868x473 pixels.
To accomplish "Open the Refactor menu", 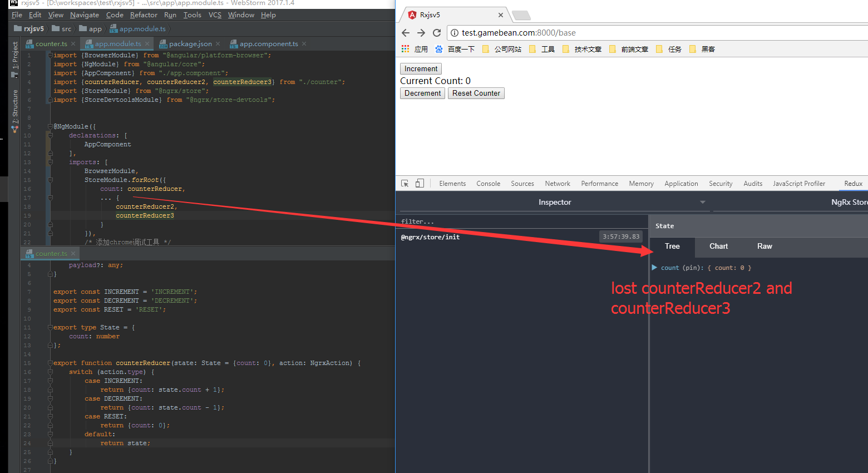I will click(144, 15).
